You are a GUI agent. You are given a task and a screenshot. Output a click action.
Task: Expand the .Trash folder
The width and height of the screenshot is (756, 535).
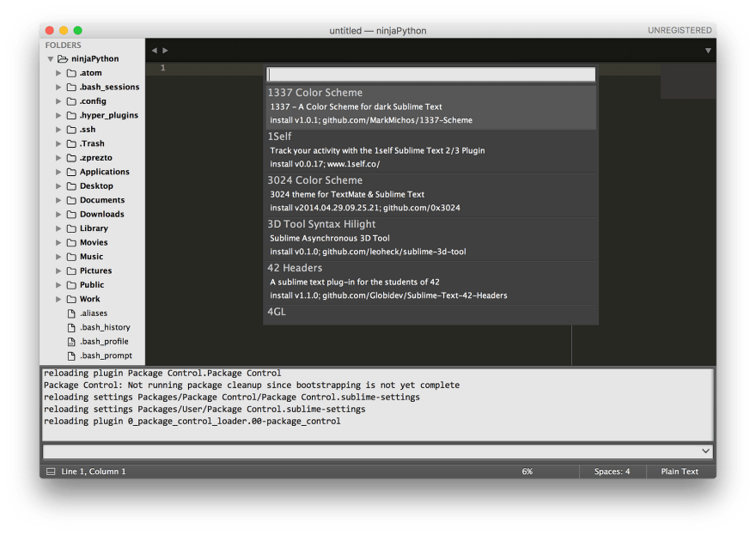(x=58, y=143)
